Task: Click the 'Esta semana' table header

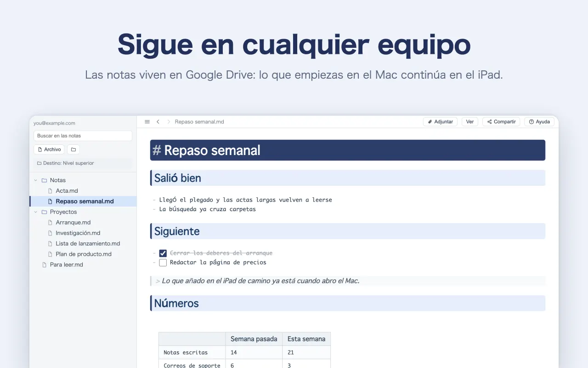Action: (306, 339)
